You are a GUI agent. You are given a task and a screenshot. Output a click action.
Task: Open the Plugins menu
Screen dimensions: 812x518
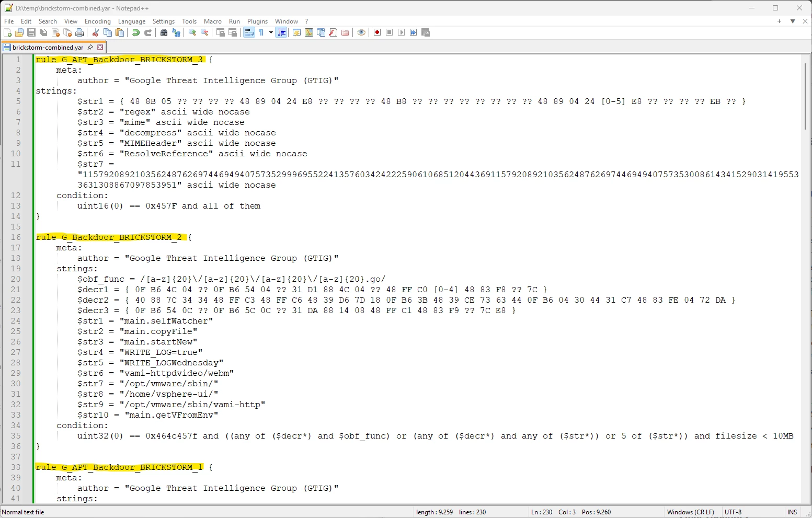257,21
